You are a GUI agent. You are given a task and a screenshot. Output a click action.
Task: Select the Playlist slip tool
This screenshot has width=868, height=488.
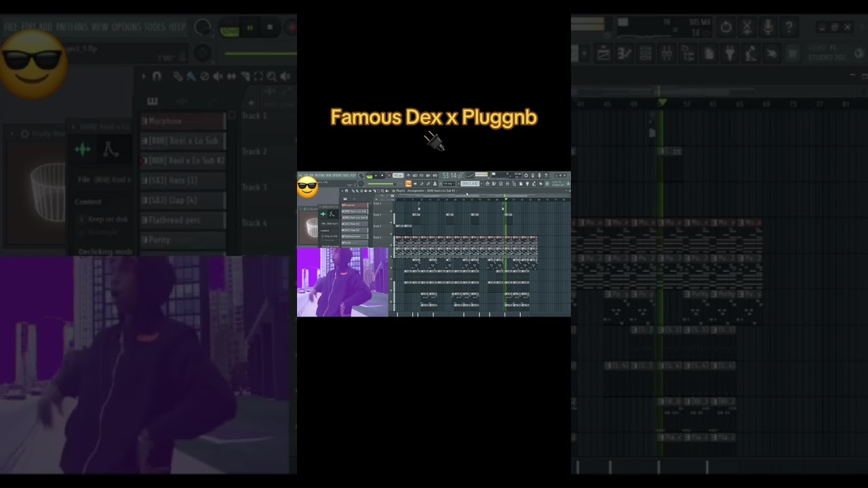tap(370, 190)
